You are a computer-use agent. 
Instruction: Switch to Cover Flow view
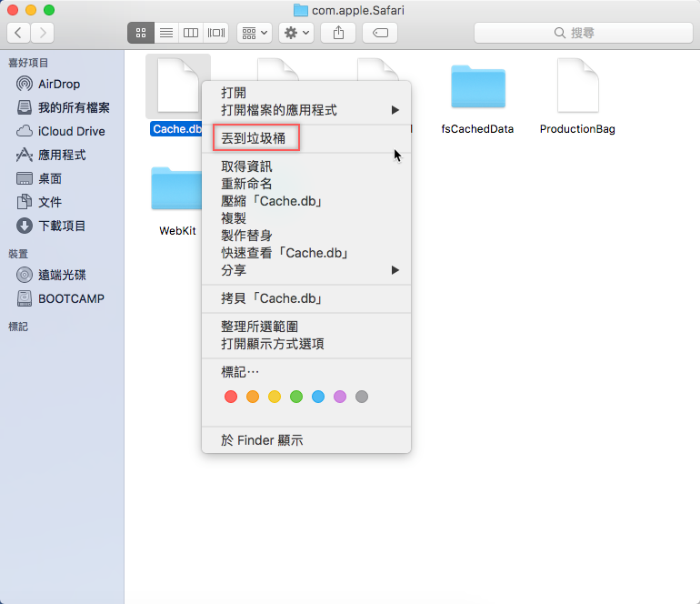[x=215, y=33]
